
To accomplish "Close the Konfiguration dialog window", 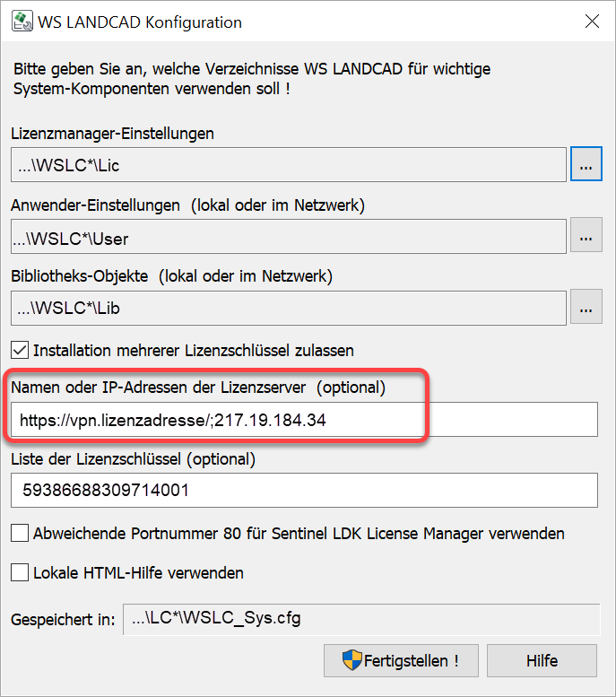I will tap(591, 22).
